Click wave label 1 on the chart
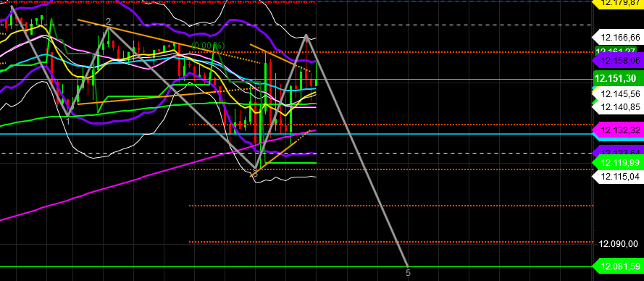 (68, 121)
